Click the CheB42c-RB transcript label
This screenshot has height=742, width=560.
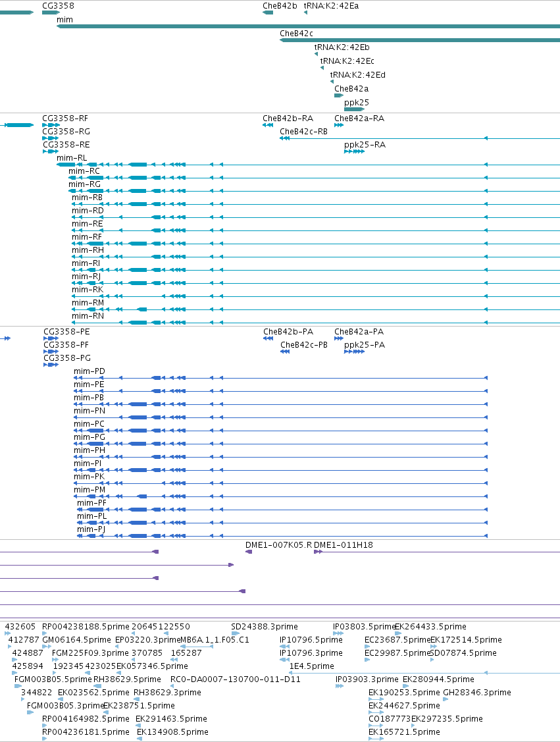coord(303,131)
